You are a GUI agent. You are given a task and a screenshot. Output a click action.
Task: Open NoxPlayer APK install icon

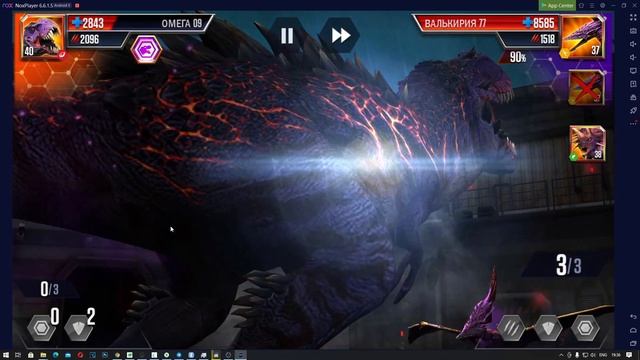coord(633,97)
